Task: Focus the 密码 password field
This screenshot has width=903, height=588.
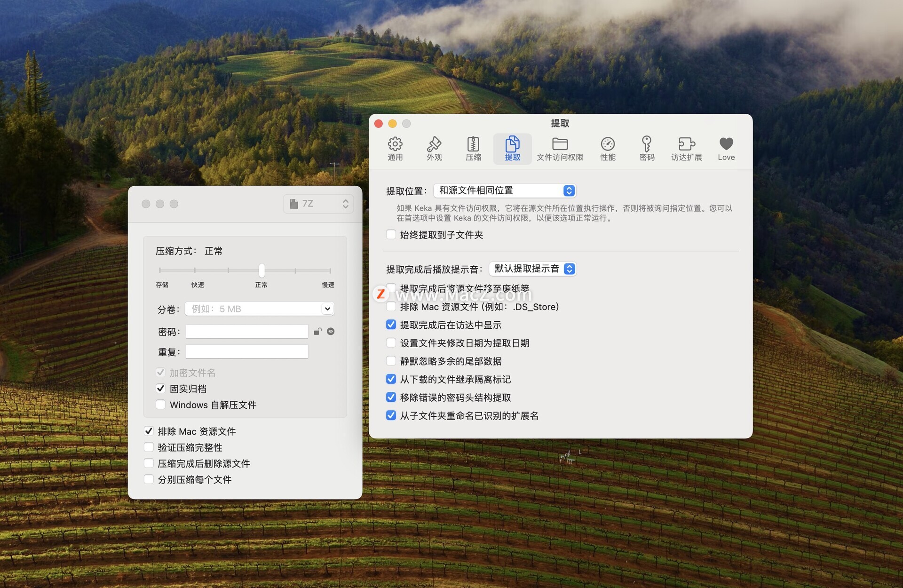Action: click(x=247, y=332)
